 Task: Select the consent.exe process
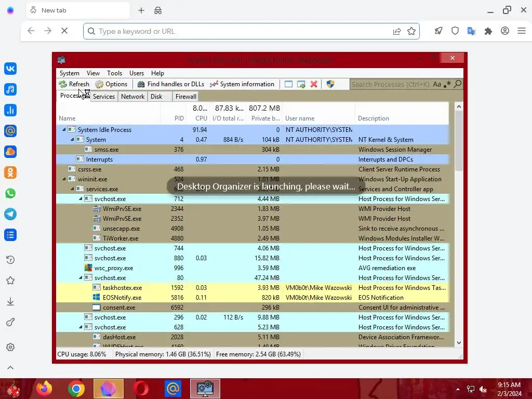point(252,308)
